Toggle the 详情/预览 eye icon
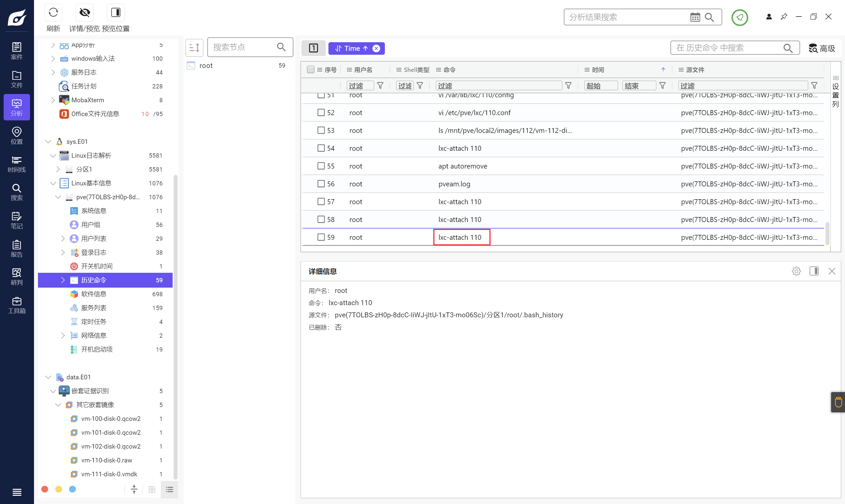 tap(84, 13)
